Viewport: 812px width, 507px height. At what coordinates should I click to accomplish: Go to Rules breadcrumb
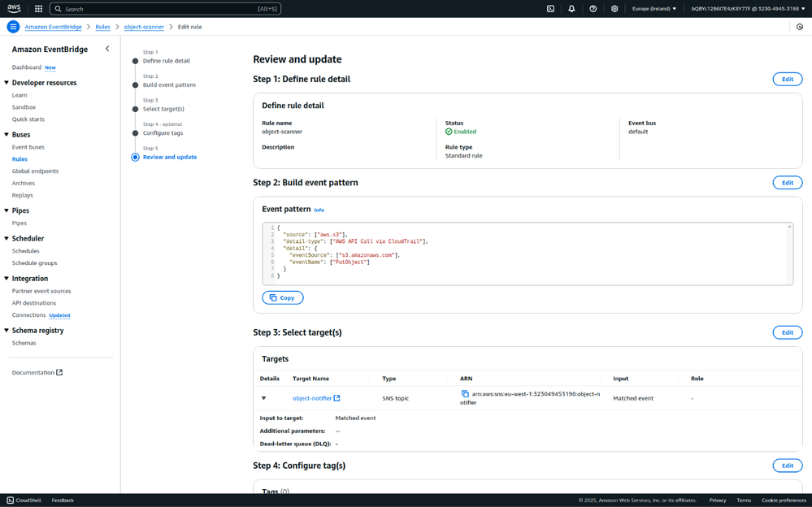[x=102, y=27]
